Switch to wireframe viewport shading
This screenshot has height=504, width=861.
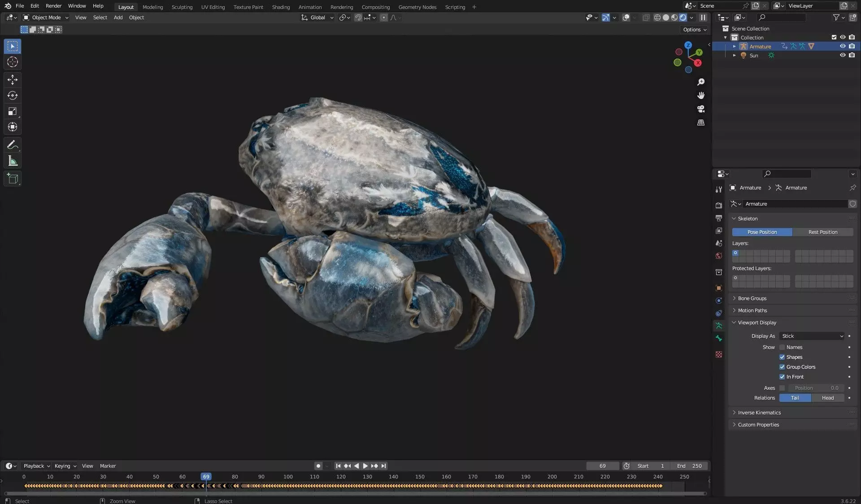click(x=657, y=17)
